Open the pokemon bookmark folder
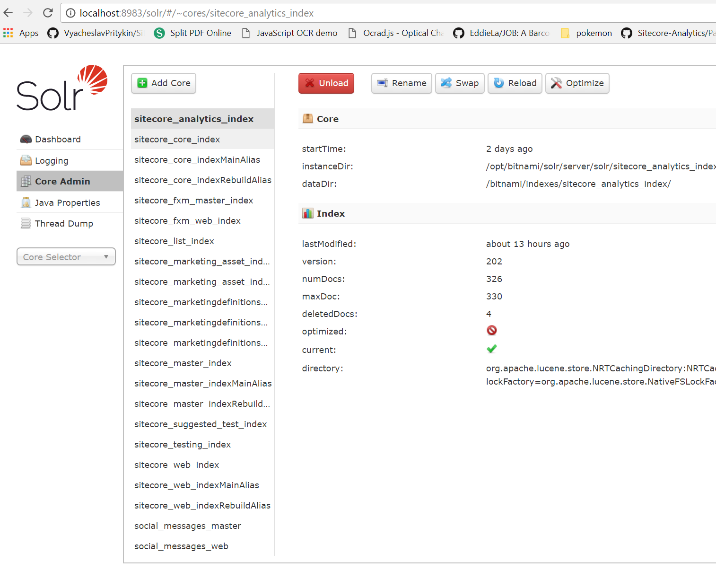The height and width of the screenshot is (588, 716). pyautogui.click(x=586, y=33)
